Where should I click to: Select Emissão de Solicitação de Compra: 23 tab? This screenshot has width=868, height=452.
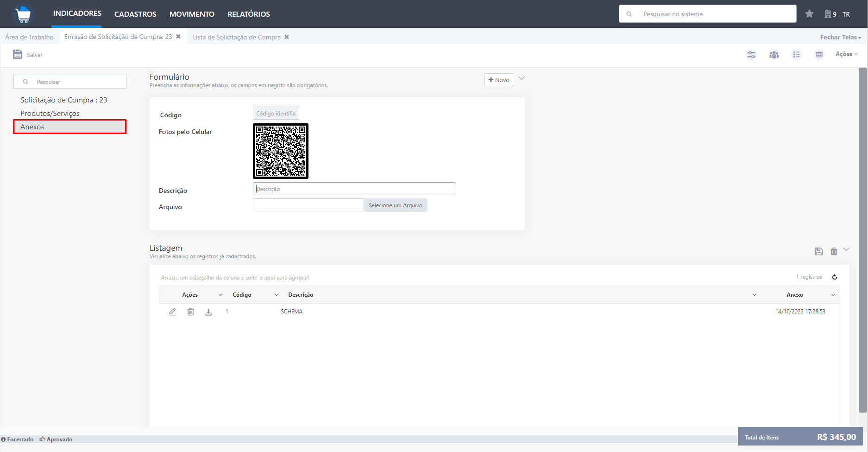click(118, 37)
